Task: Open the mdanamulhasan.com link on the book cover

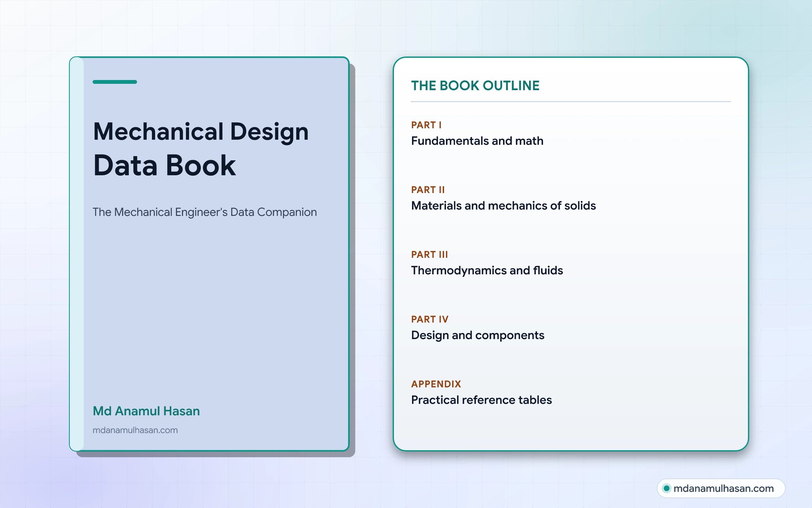Action: [x=135, y=430]
